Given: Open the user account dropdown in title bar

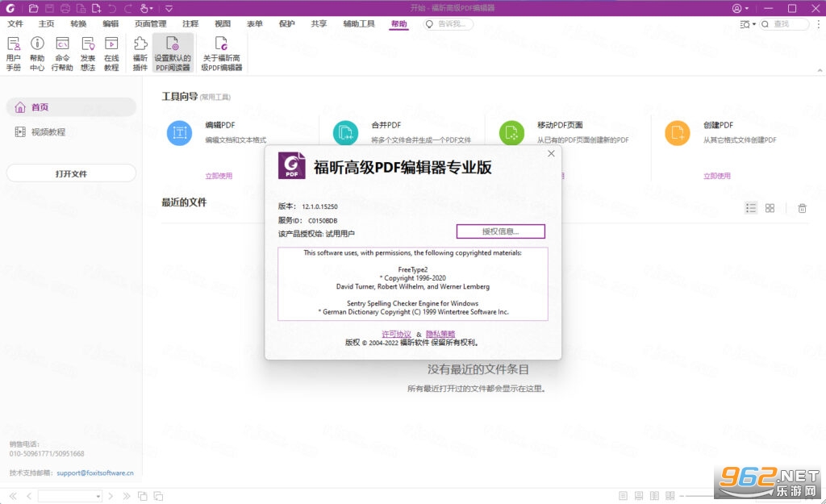Looking at the screenshot, I should pyautogui.click(x=740, y=8).
